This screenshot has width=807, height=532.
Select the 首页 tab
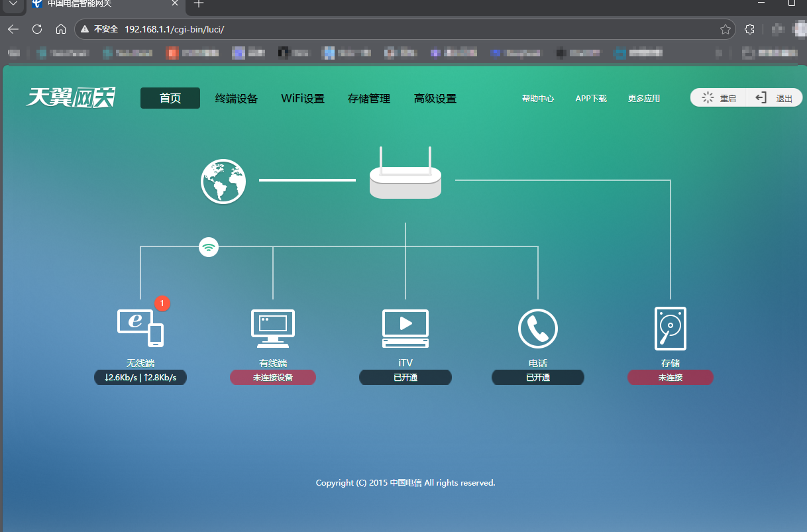pos(170,98)
